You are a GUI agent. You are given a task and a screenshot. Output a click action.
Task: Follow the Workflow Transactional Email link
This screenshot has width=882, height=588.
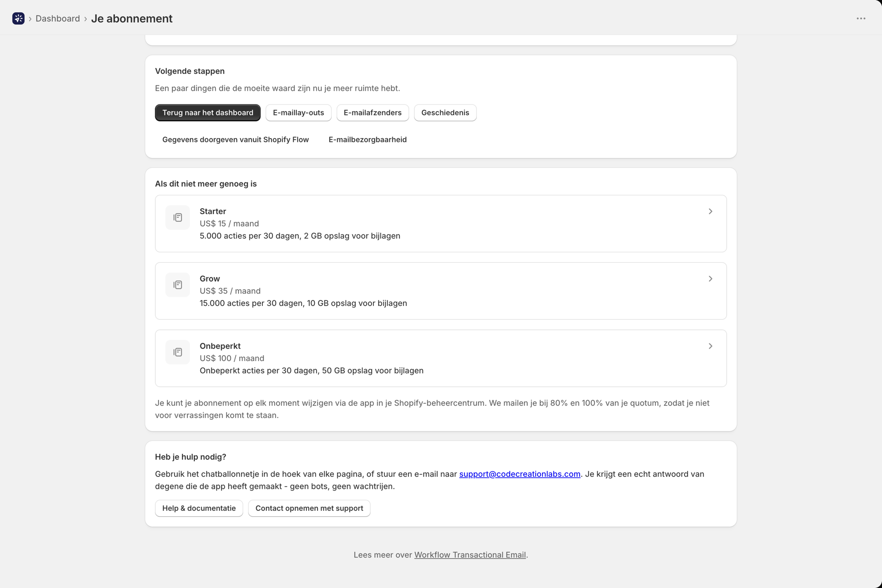tap(470, 555)
